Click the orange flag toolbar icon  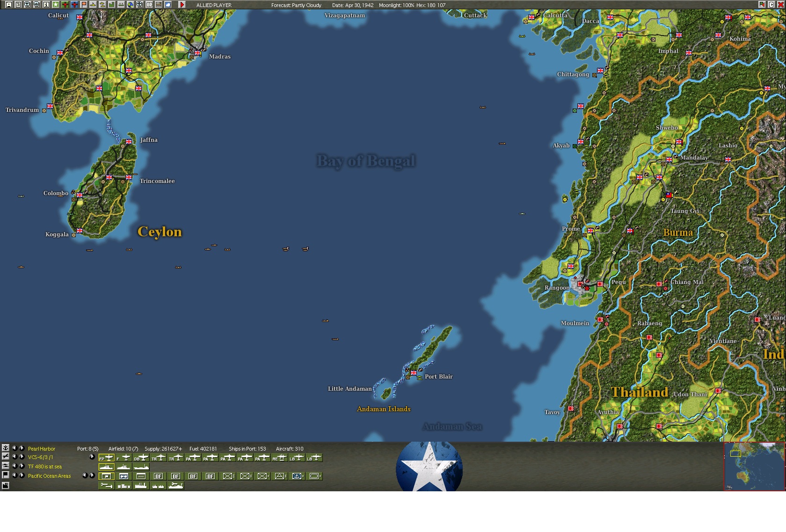coord(83,5)
